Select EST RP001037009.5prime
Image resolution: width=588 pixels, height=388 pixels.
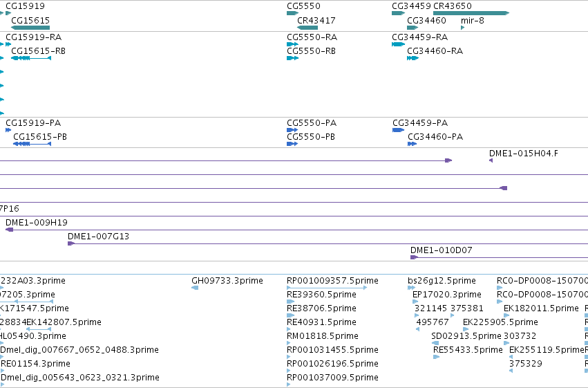tap(289, 385)
